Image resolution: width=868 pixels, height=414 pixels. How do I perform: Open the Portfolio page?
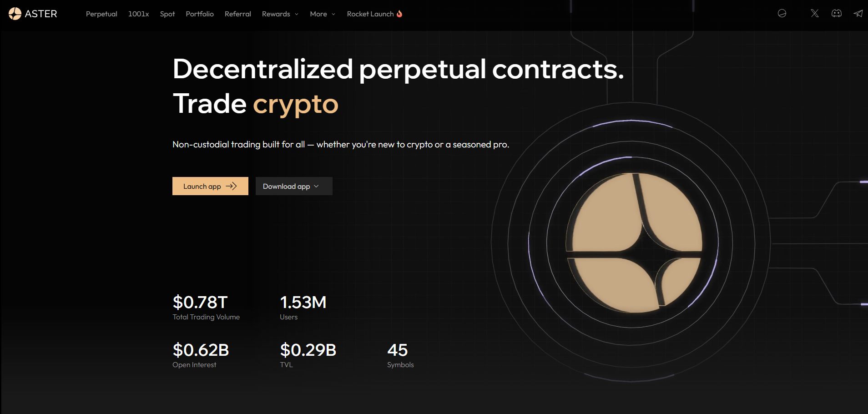pyautogui.click(x=200, y=14)
